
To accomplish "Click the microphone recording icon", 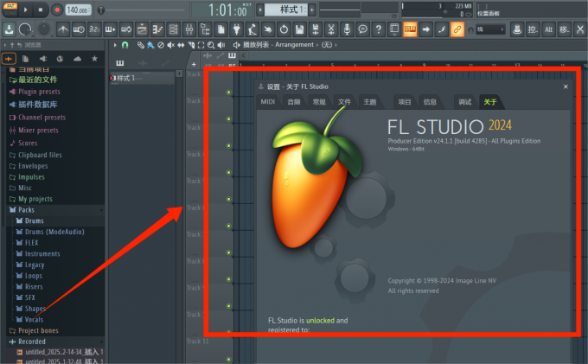I will coord(347,29).
